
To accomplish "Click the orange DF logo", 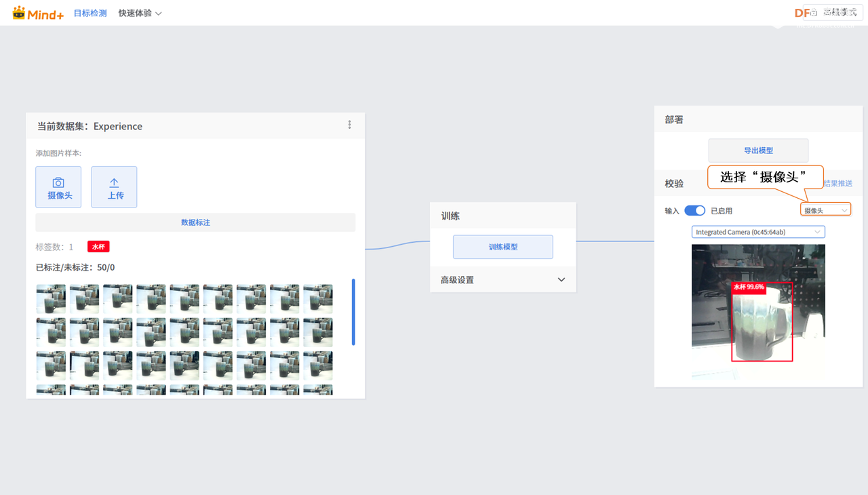I will pos(802,12).
